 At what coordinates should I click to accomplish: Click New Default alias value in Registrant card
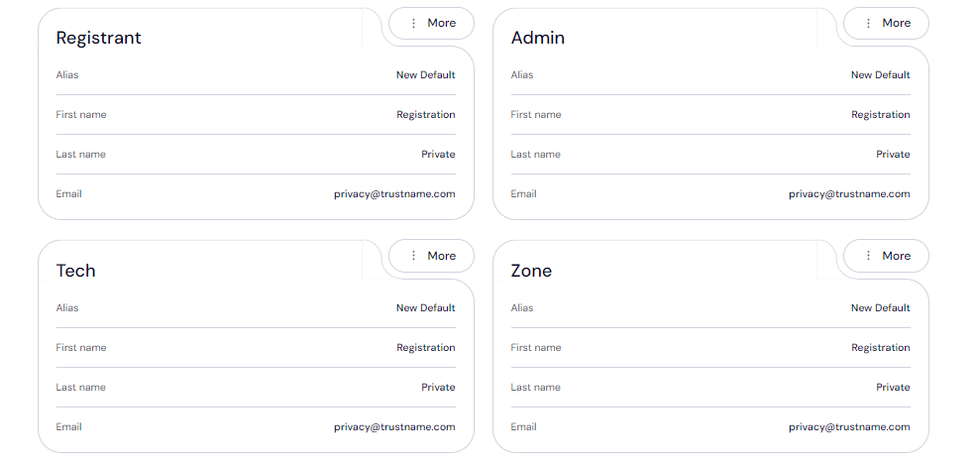(425, 75)
